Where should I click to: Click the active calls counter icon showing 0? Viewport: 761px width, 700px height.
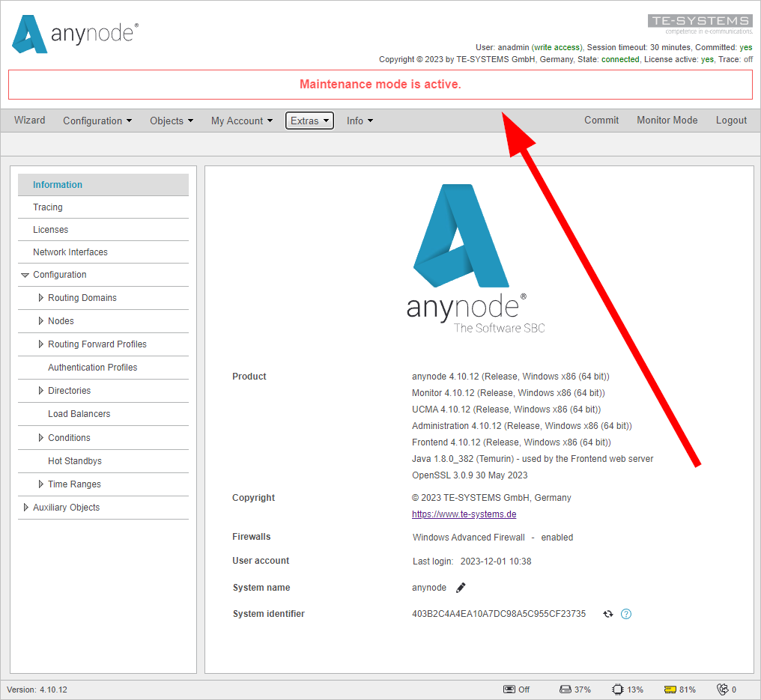click(721, 690)
